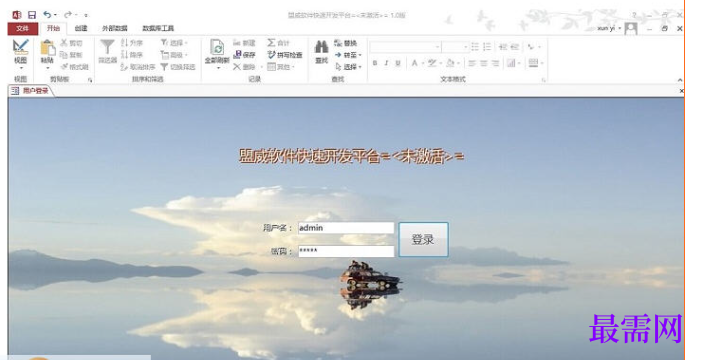The image size is (701, 360).
Task: Click Save record (保存) command
Action: [244, 55]
